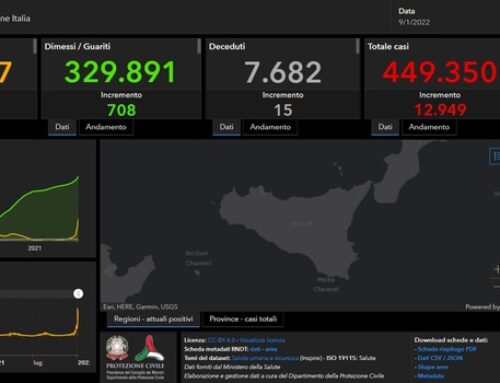Switch to Andamento tab under Deceduti

pyautogui.click(x=270, y=127)
